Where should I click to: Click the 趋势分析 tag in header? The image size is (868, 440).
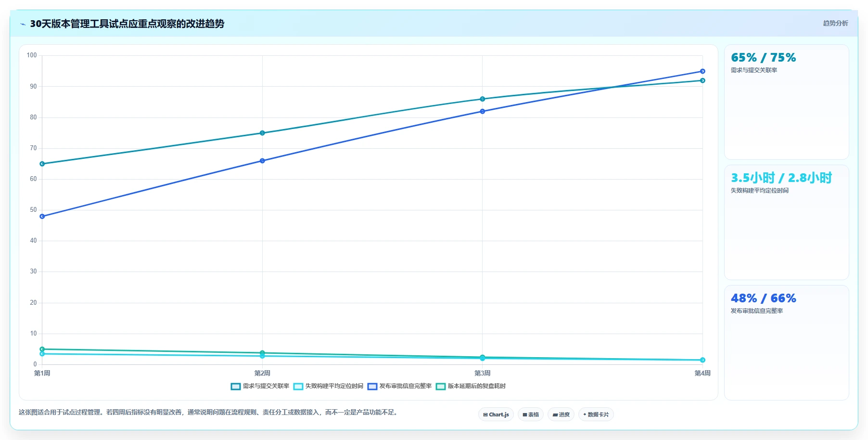835,23
